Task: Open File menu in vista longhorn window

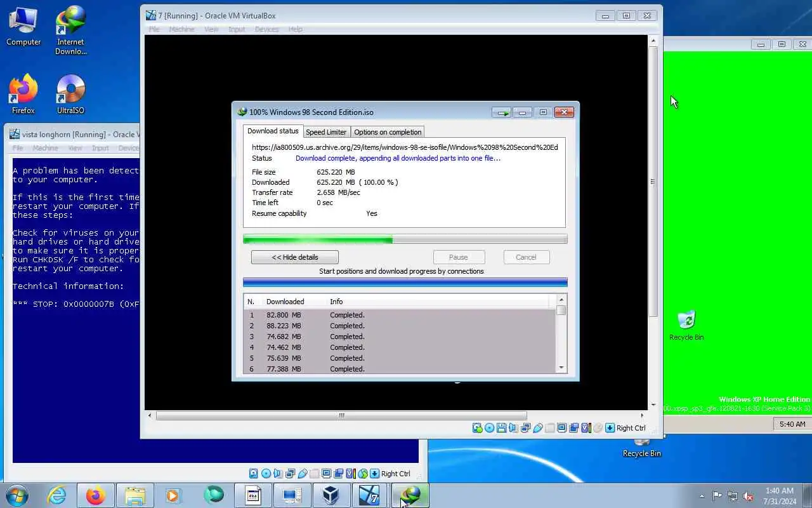Action: pos(18,148)
